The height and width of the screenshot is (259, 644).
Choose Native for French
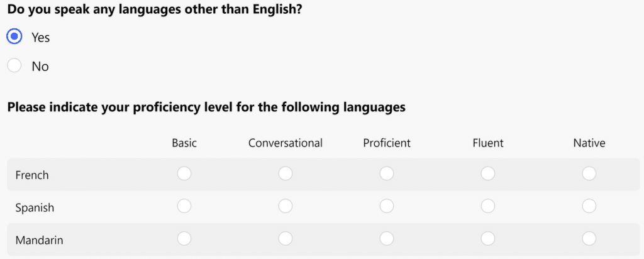coord(589,174)
